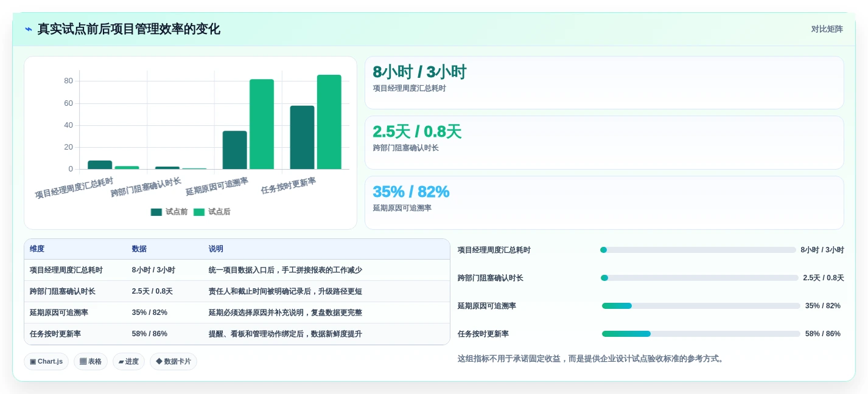Screen dimensions: 868x394
Task: Click the 试点后 bar for 延期原因可追溯率
Action: [262, 124]
